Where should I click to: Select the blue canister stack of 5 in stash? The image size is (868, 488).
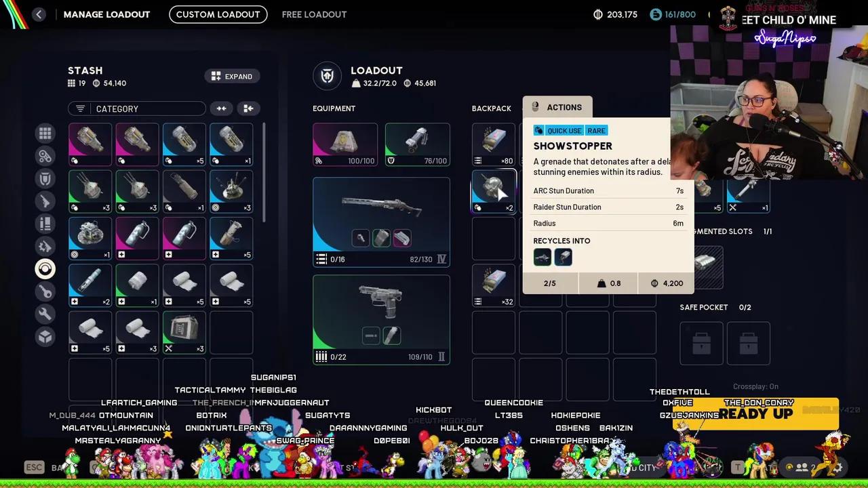coord(184,144)
